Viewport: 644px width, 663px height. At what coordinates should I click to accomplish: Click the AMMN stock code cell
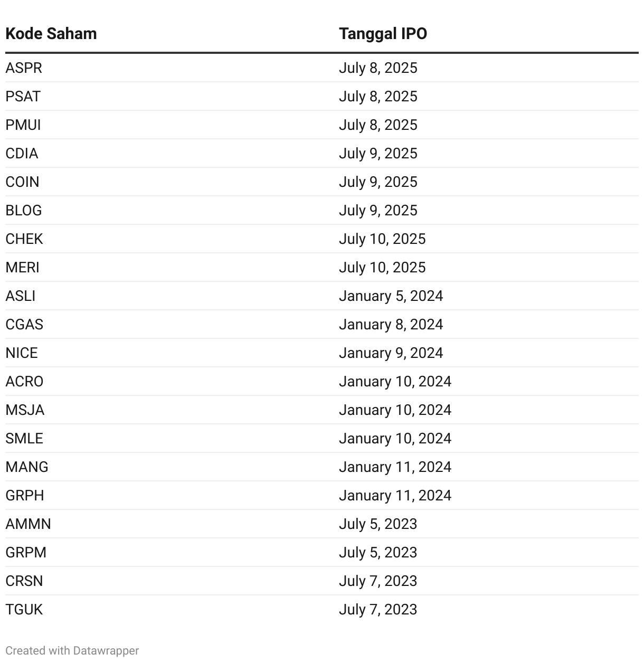[29, 524]
